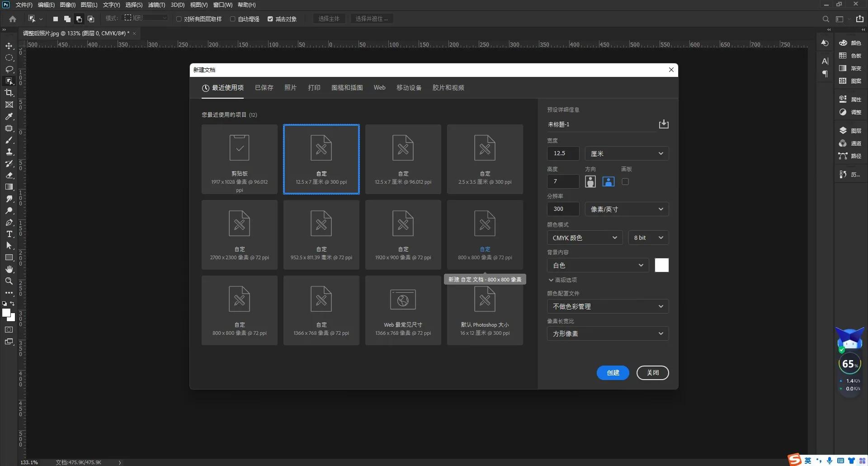Click the background color swatch beside 白色
This screenshot has width=868, height=466.
661,265
